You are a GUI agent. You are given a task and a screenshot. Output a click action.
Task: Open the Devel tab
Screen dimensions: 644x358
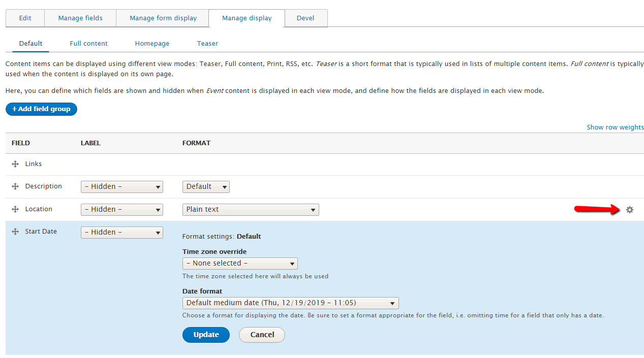[305, 18]
